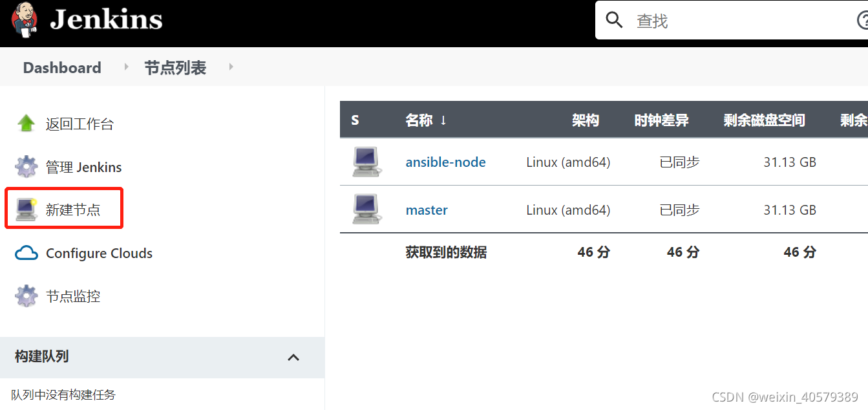Click 31.13 GB in the ansible-node row
This screenshot has width=868, height=410.
pos(790,162)
